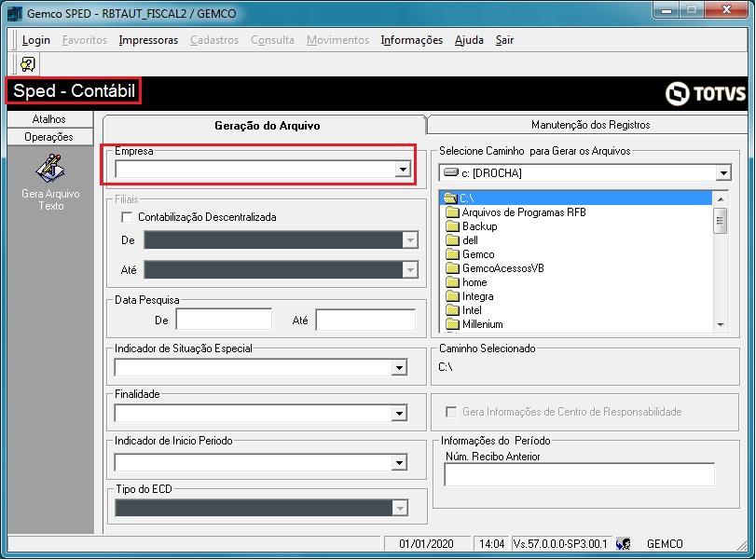The height and width of the screenshot is (560, 756).
Task: Select the Millenium folder
Action: click(x=474, y=324)
